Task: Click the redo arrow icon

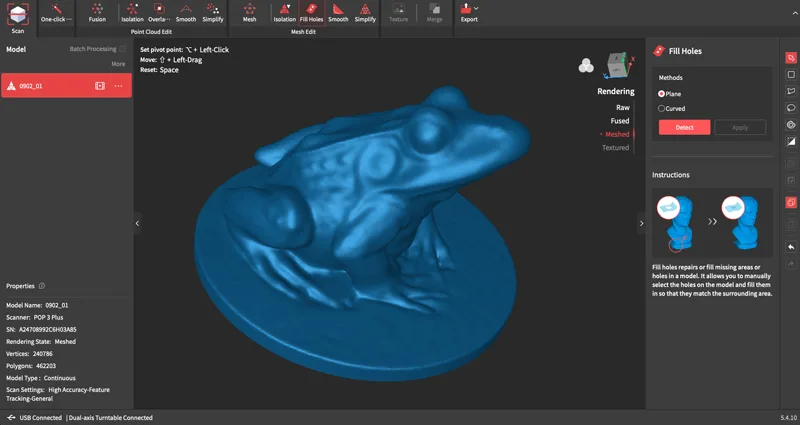Action: [791, 264]
